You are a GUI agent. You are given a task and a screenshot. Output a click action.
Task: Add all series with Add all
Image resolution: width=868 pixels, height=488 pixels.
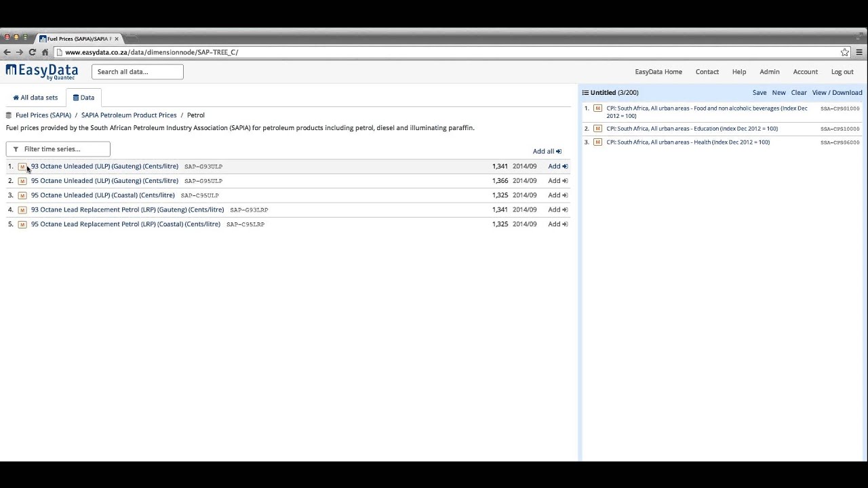pyautogui.click(x=547, y=151)
